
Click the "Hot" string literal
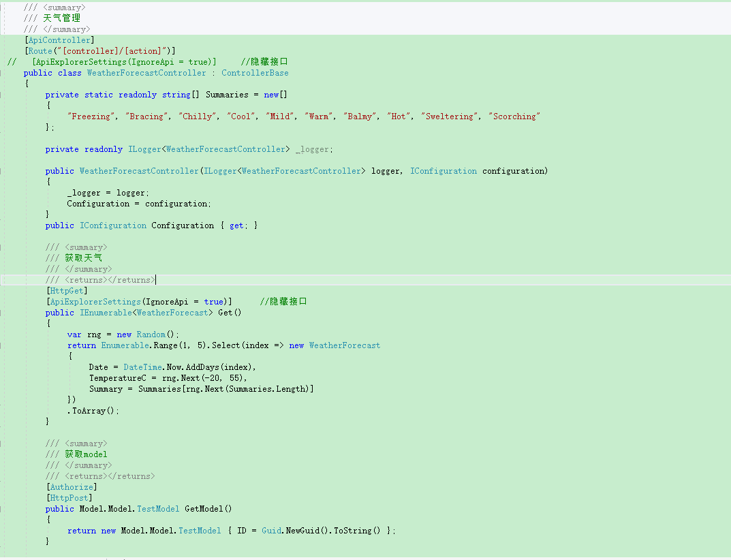click(399, 116)
